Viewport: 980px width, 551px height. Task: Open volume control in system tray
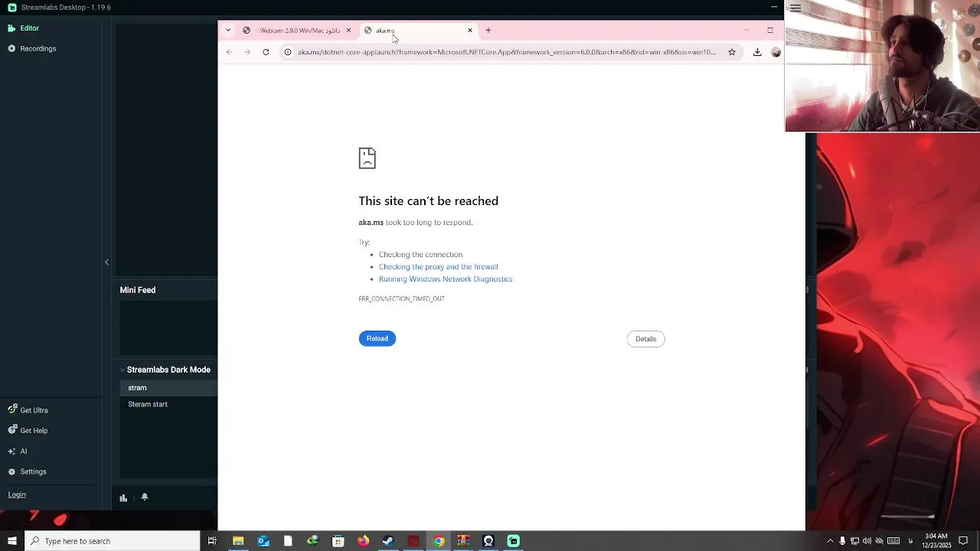867,541
